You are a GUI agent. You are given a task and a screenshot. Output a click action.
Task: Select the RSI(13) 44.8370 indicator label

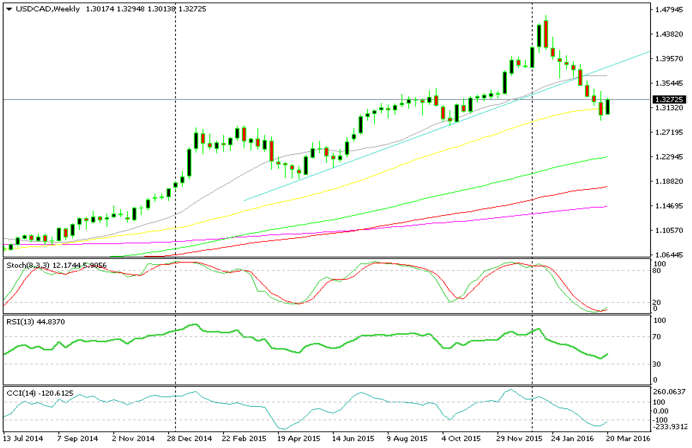[x=36, y=322]
